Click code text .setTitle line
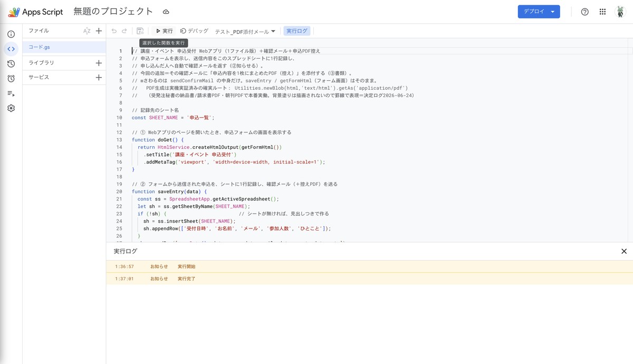Screen dimensions: 633x364 190,155
